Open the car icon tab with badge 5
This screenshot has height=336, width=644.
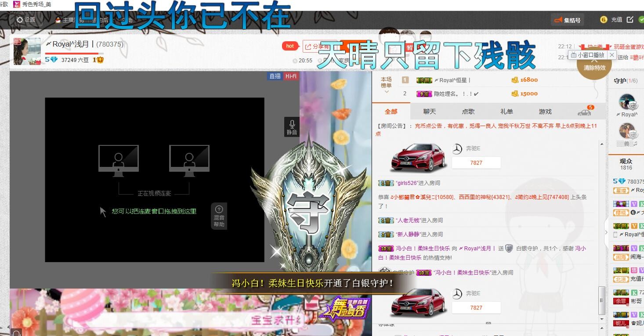[585, 112]
